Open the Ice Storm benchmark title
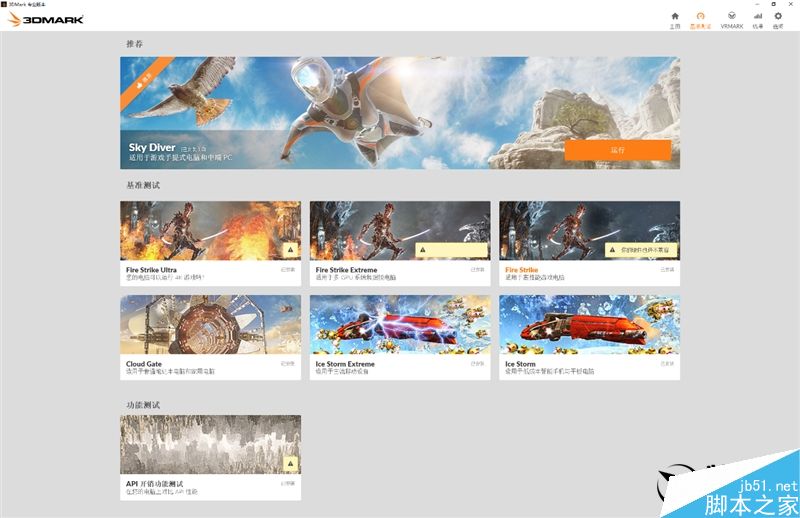800x518 pixels. [x=520, y=364]
